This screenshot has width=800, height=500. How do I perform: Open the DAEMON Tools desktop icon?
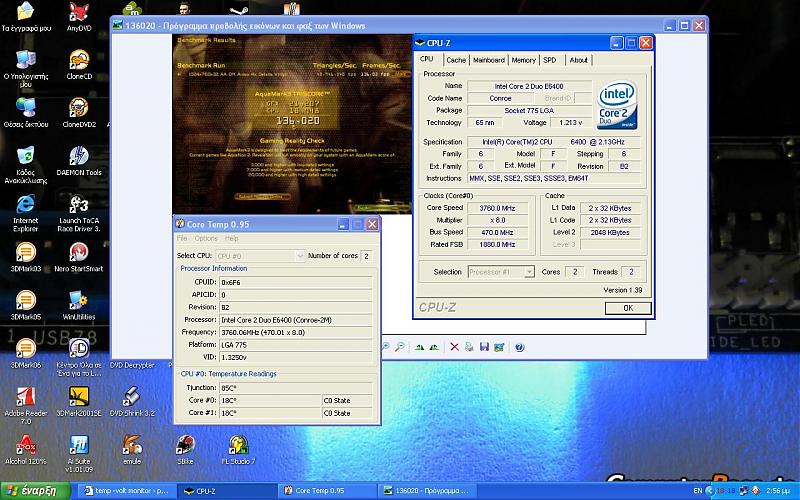point(80,157)
